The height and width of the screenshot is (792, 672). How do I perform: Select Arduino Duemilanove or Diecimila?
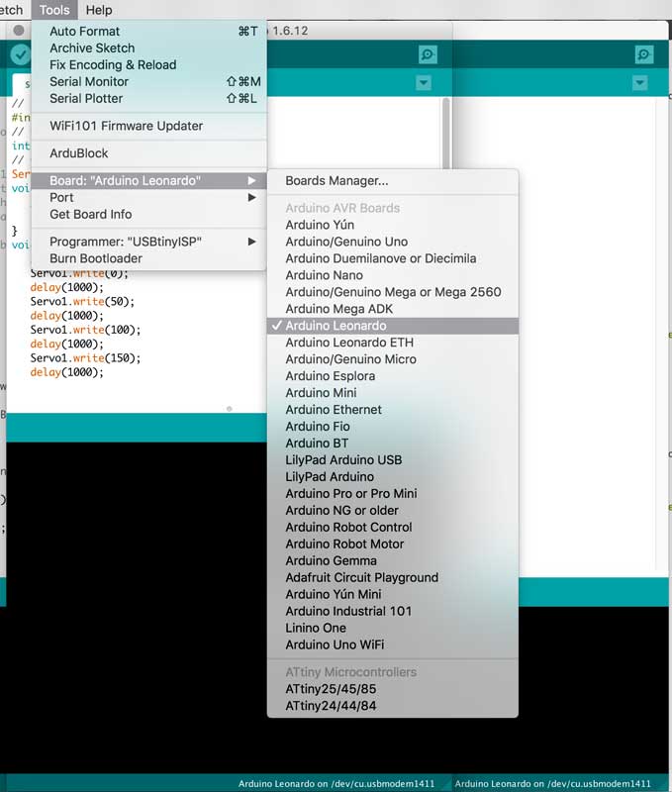pos(393,258)
